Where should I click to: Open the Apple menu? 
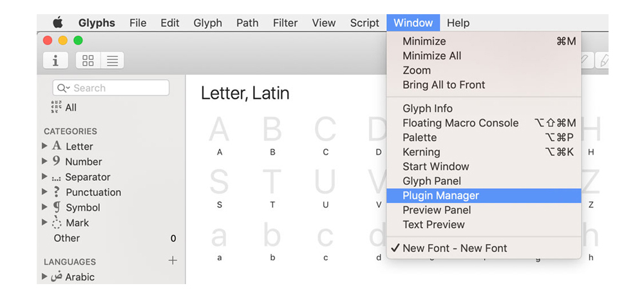tap(58, 23)
